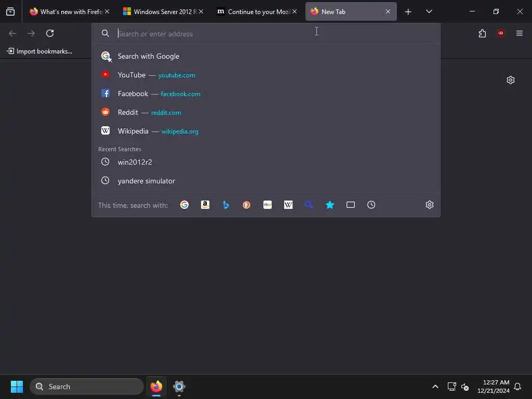This screenshot has width=532, height=399.
Task: Select recent search yandere simulator
Action: 266,181
